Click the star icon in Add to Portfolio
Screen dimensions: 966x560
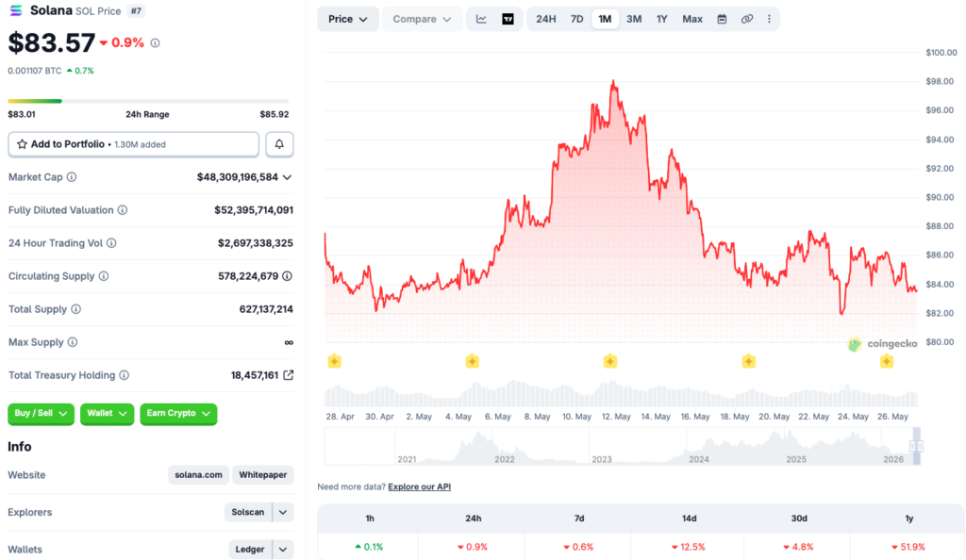(x=23, y=144)
